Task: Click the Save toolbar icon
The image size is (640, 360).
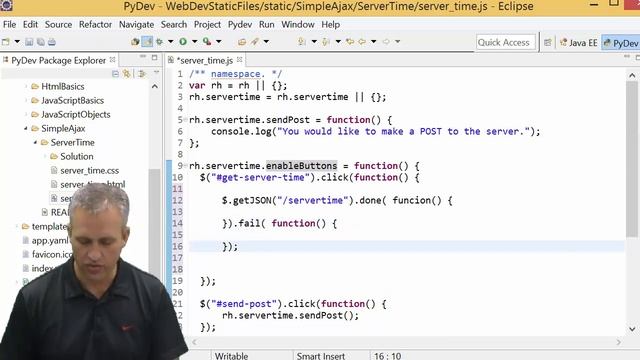Action: (29, 42)
